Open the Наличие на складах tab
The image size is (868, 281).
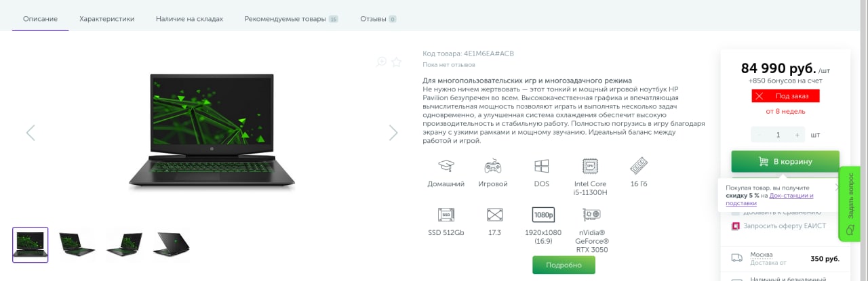[189, 19]
